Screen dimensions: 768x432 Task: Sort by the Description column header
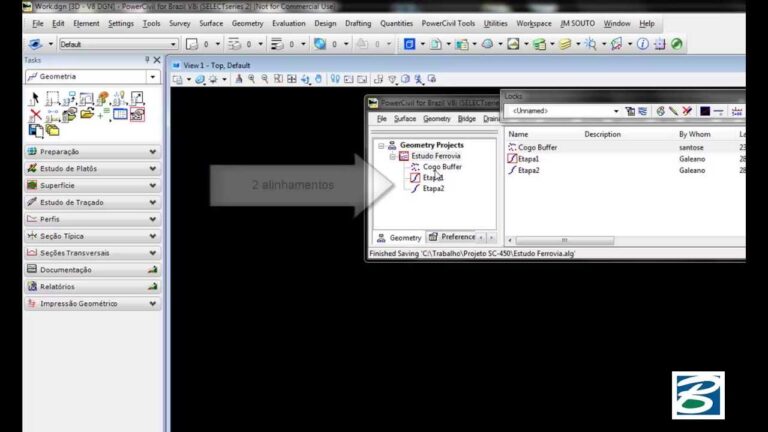(602, 134)
